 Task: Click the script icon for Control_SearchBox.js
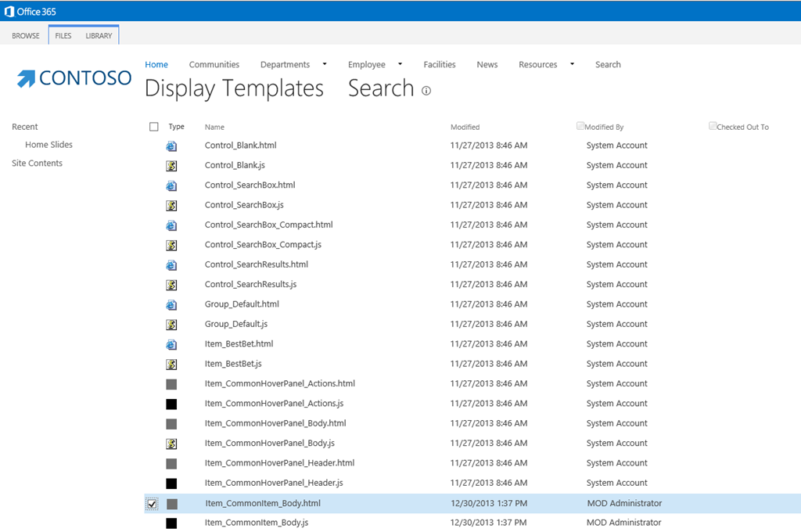[171, 206]
